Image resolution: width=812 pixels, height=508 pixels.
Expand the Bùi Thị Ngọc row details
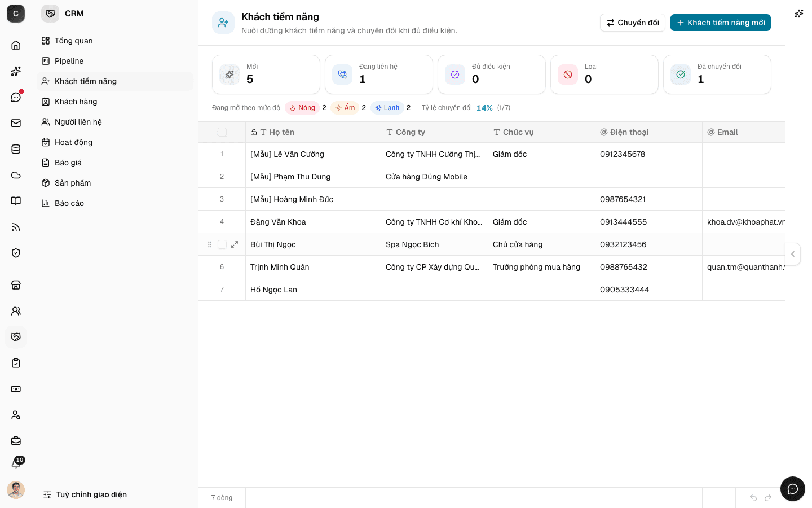(x=235, y=244)
